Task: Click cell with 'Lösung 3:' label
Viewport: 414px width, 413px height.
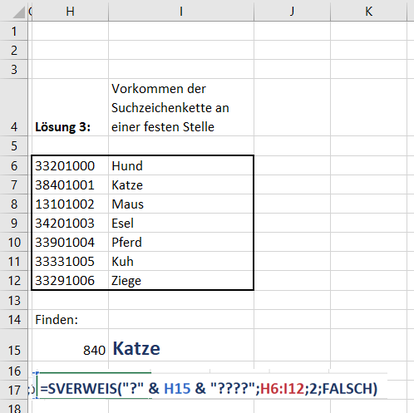Action: [x=70, y=107]
